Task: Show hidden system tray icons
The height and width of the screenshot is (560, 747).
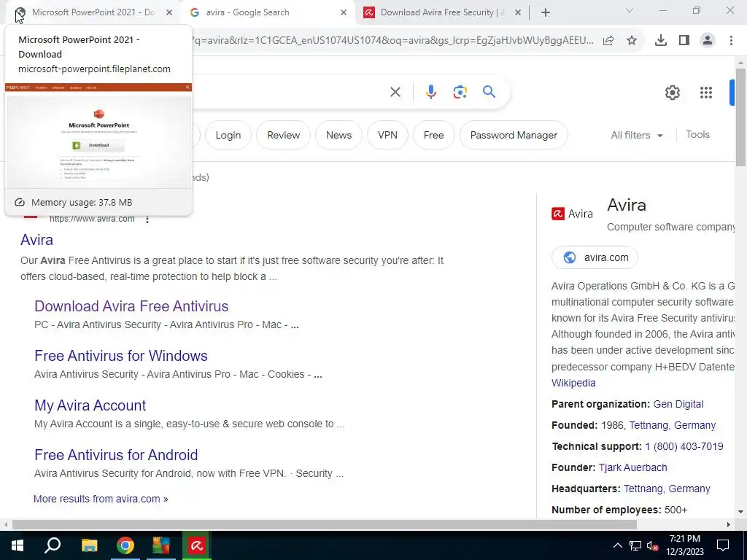Action: (x=617, y=545)
